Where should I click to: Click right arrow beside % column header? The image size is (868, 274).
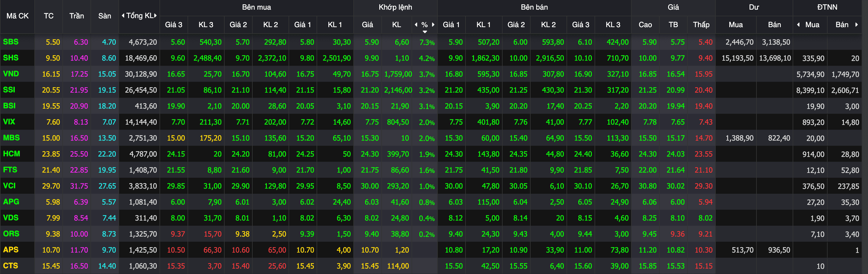coord(433,25)
